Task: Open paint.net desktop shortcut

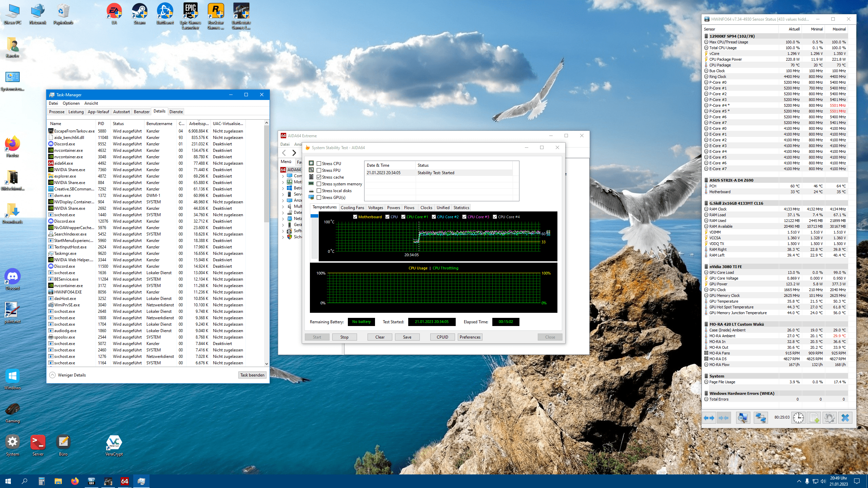Action: pos(13,313)
